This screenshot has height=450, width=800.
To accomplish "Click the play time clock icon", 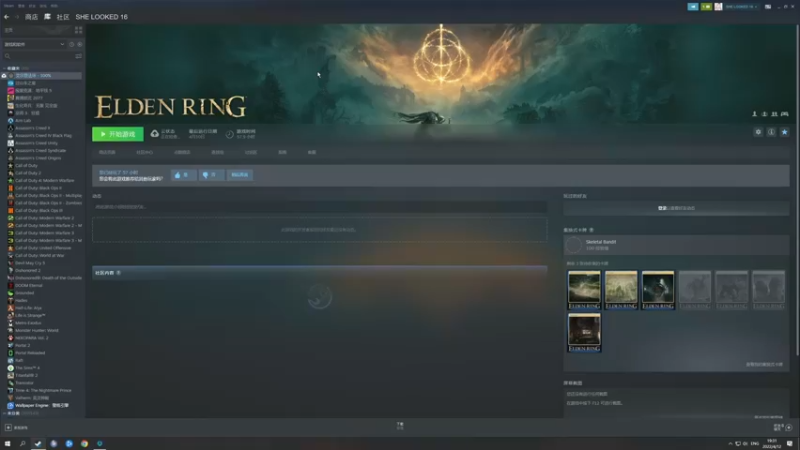I will pyautogui.click(x=230, y=134).
